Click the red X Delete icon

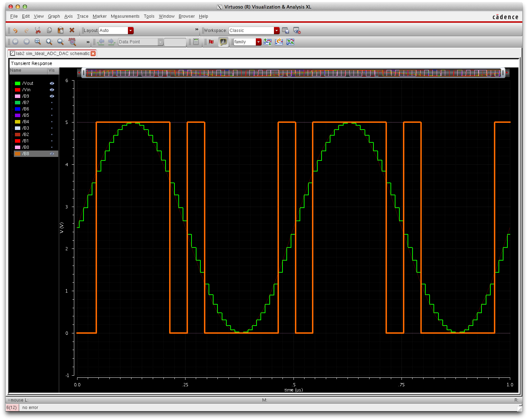(72, 31)
